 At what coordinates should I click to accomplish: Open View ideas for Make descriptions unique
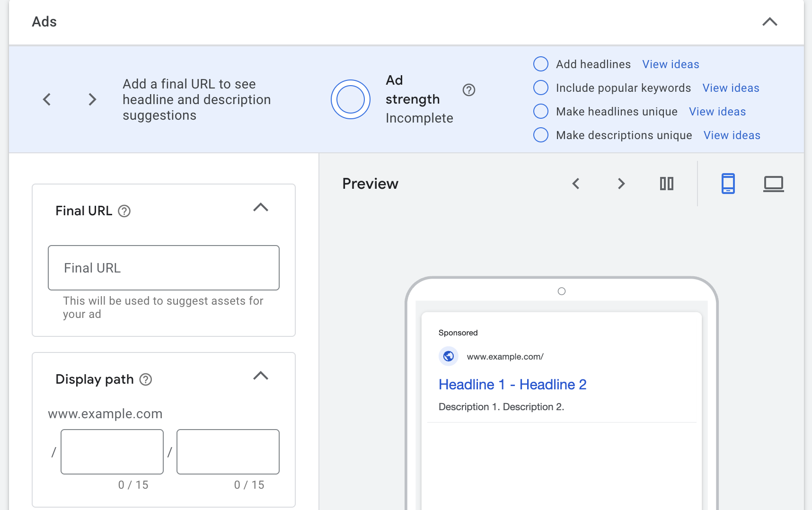(732, 135)
